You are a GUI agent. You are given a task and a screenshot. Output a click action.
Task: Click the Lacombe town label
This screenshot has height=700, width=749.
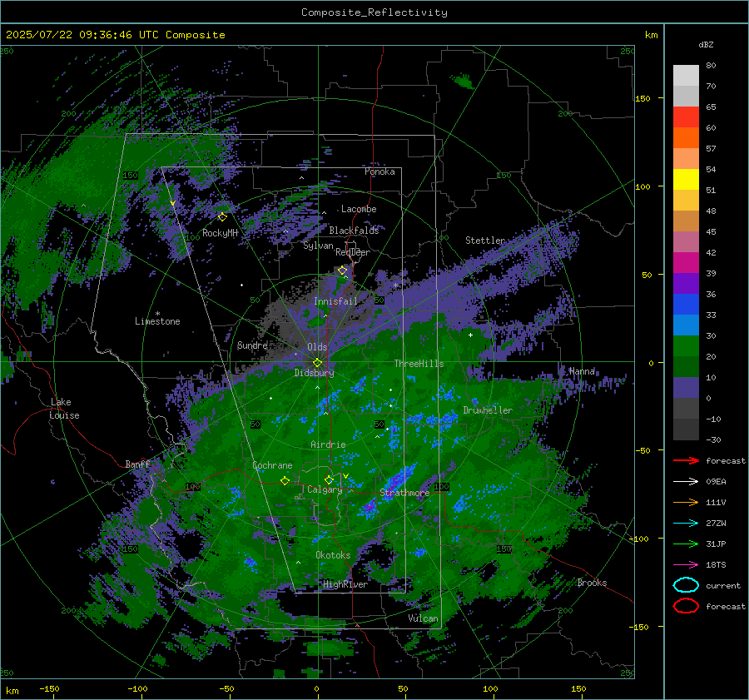[x=359, y=209]
